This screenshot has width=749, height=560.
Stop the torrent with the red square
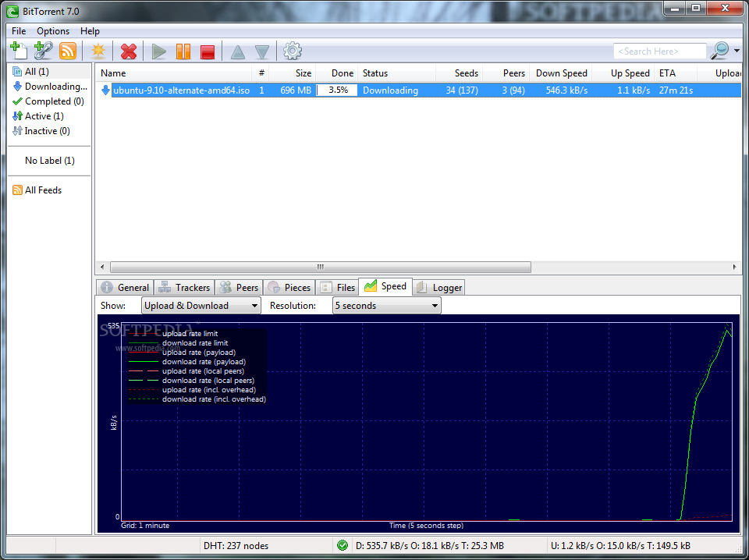208,51
